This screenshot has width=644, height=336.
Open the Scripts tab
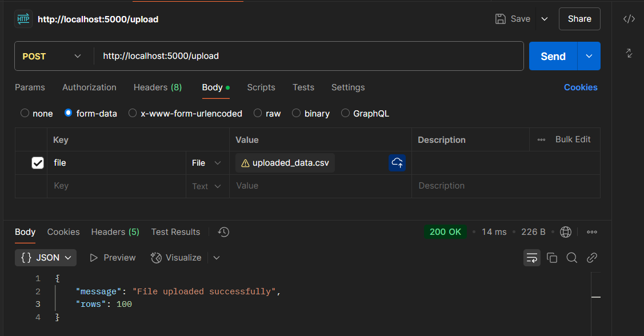(261, 87)
